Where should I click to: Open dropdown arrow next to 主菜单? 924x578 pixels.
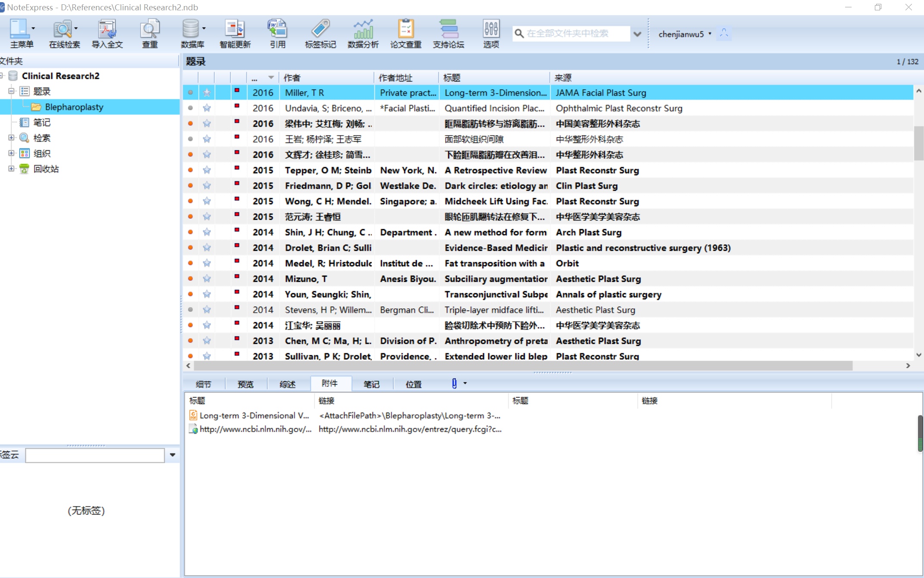click(x=33, y=28)
